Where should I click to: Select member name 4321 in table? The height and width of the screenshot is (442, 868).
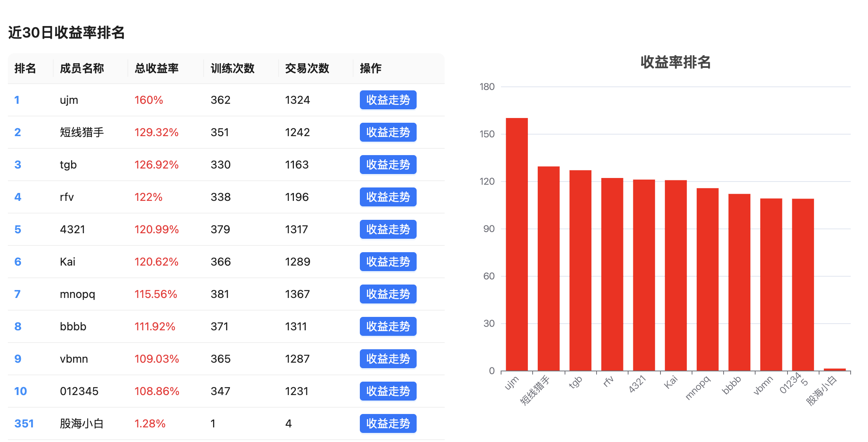coord(72,229)
